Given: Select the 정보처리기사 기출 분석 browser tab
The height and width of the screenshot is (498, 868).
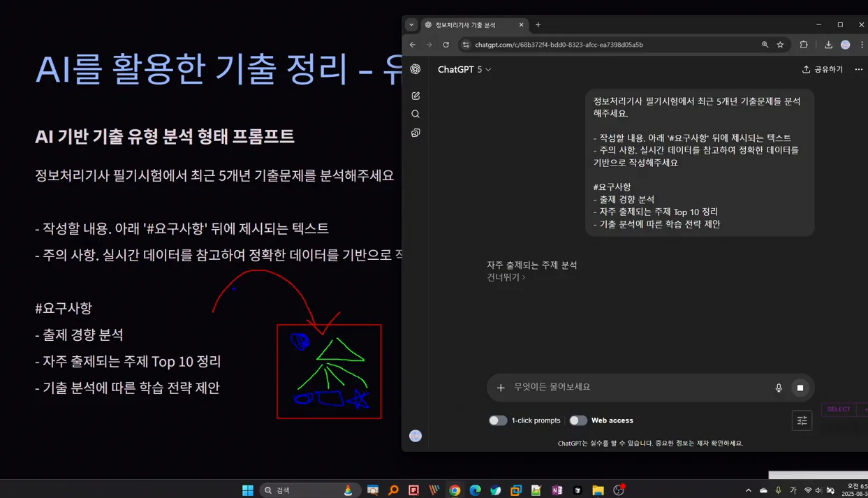Looking at the screenshot, I should click(x=474, y=24).
